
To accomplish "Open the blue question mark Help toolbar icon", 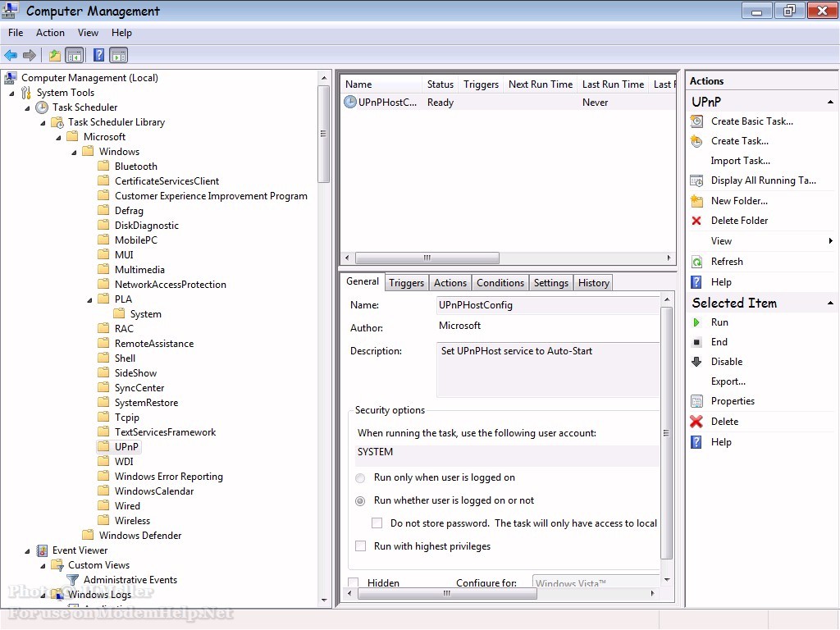I will [x=99, y=55].
